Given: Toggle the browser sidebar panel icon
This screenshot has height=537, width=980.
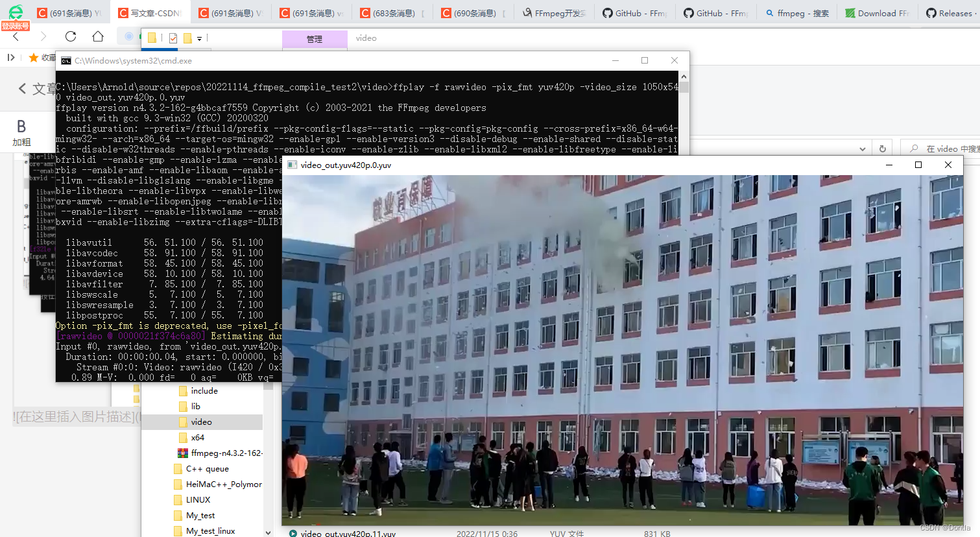Looking at the screenshot, I should pos(11,58).
